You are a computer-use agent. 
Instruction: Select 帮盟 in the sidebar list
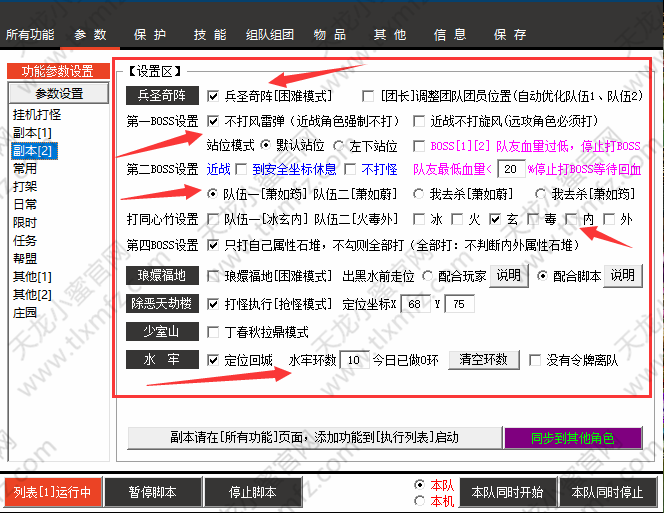[x=25, y=258]
